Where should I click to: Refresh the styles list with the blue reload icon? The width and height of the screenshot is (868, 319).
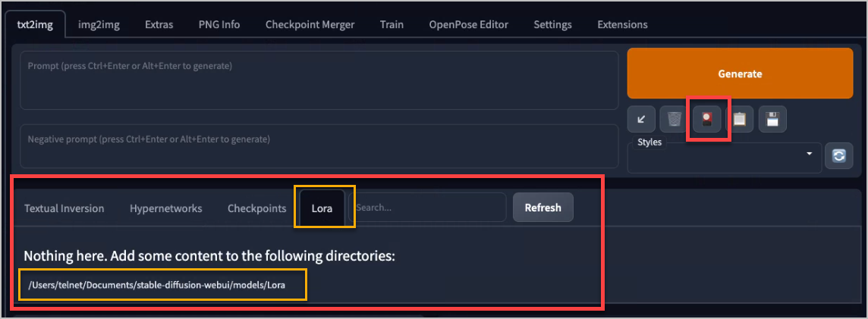pos(838,156)
